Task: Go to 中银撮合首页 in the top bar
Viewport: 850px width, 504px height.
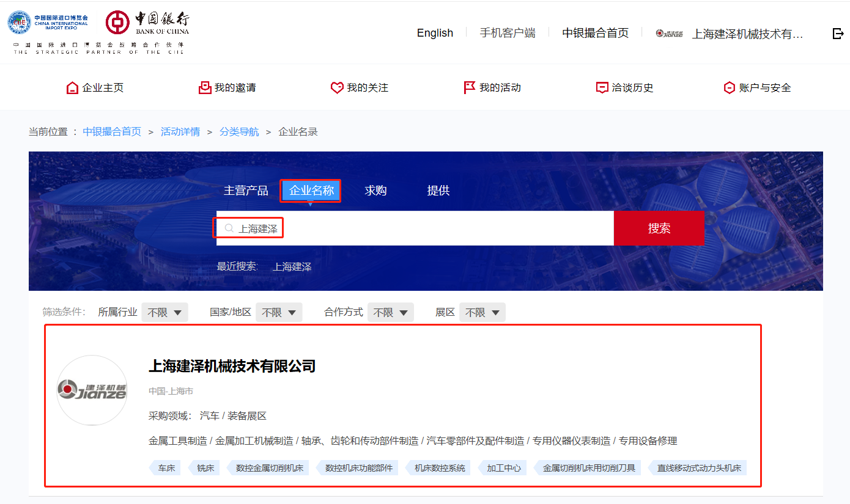Action: click(596, 33)
